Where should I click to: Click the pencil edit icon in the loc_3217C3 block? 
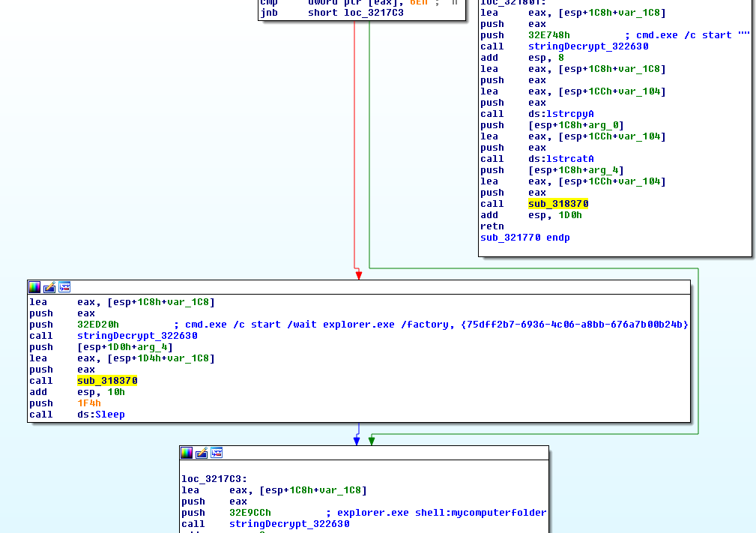202,453
